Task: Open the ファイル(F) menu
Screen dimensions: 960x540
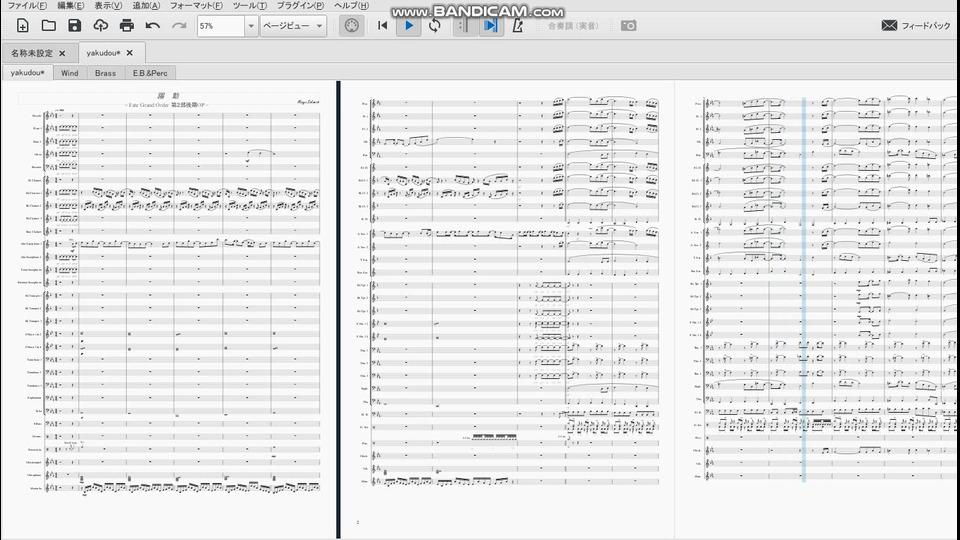Action: pos(27,6)
